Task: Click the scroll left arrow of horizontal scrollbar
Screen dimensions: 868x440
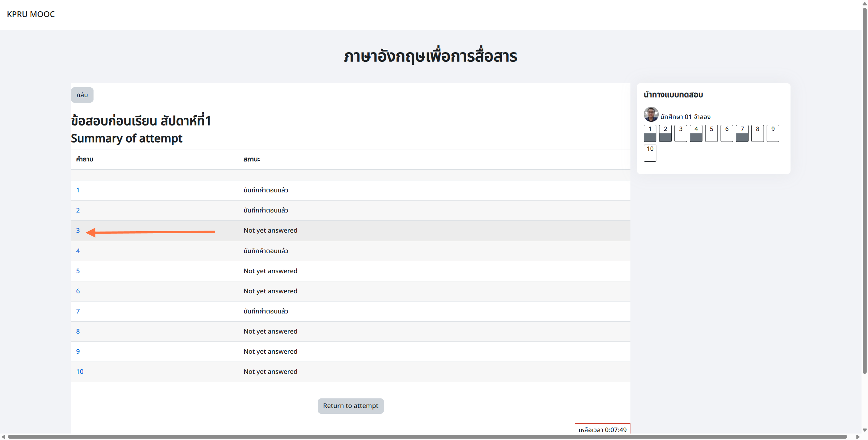Action: pos(3,437)
